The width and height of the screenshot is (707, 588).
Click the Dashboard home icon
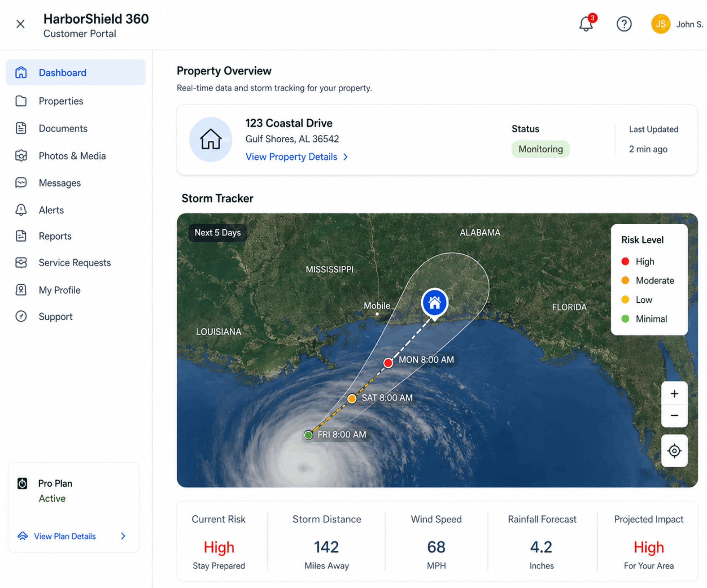[x=21, y=73]
